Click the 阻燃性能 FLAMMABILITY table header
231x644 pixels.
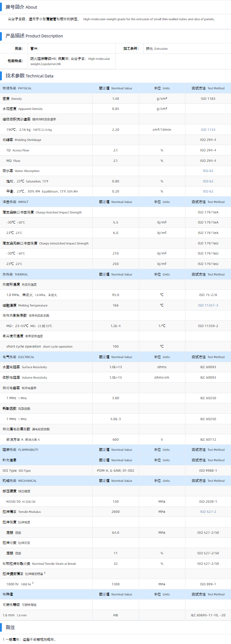point(21,450)
